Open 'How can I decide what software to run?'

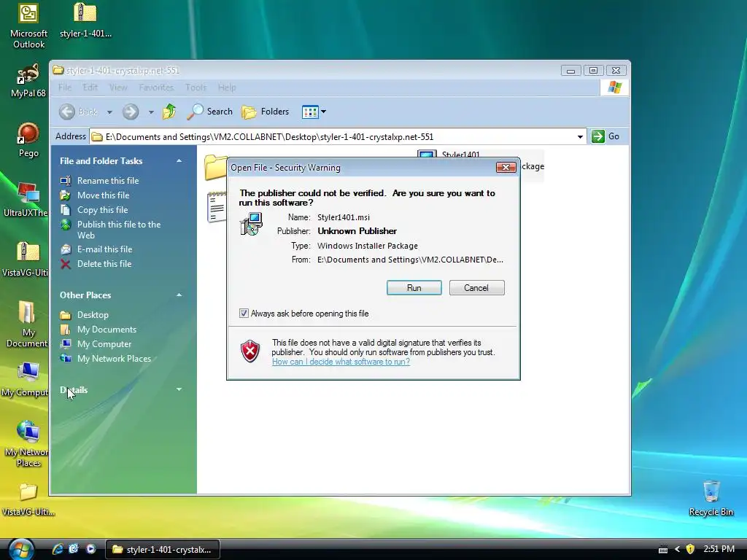(341, 362)
